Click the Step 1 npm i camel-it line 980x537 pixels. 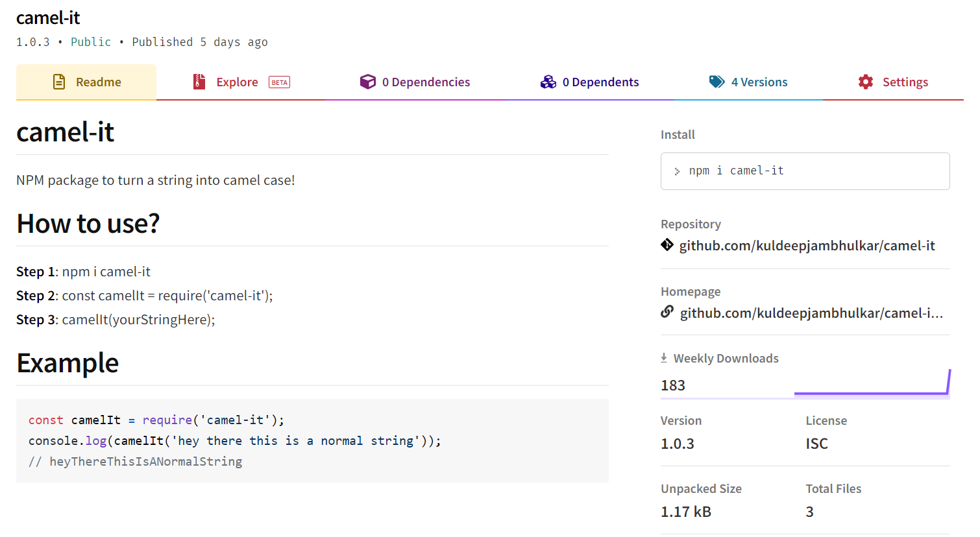coord(83,272)
